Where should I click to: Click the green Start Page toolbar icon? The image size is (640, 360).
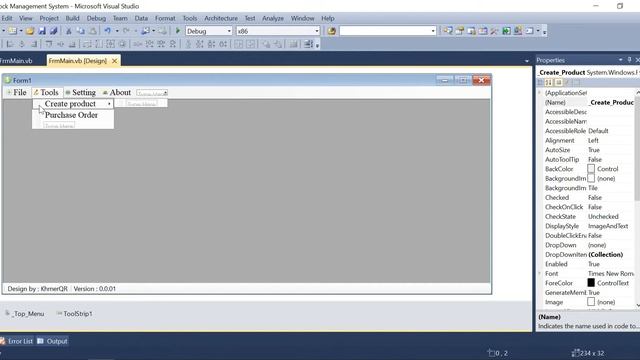tap(506, 31)
